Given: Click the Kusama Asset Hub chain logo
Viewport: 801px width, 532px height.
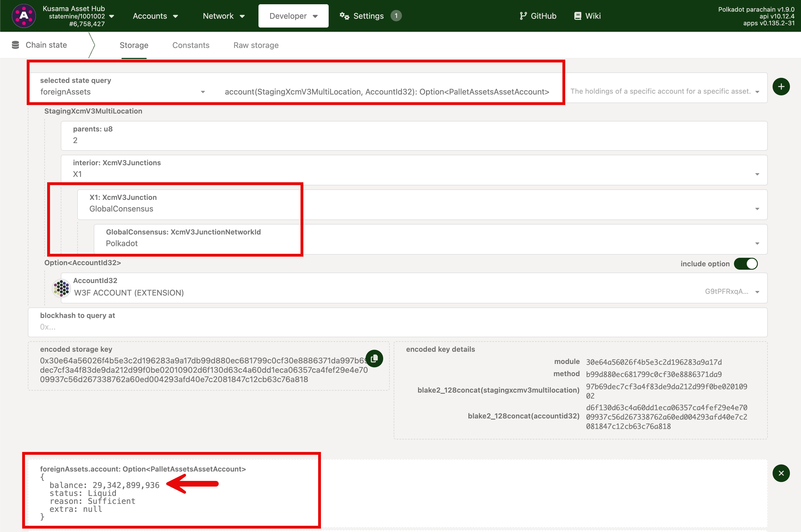Looking at the screenshot, I should [x=24, y=16].
